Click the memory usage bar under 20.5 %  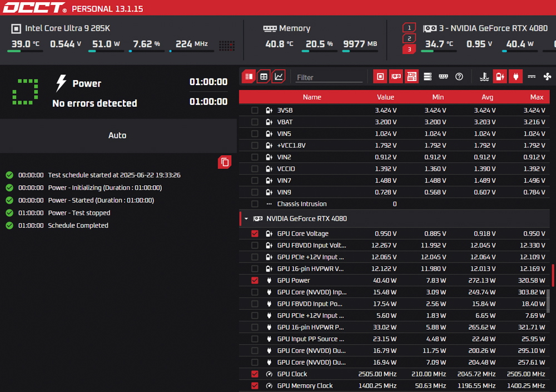(x=320, y=52)
